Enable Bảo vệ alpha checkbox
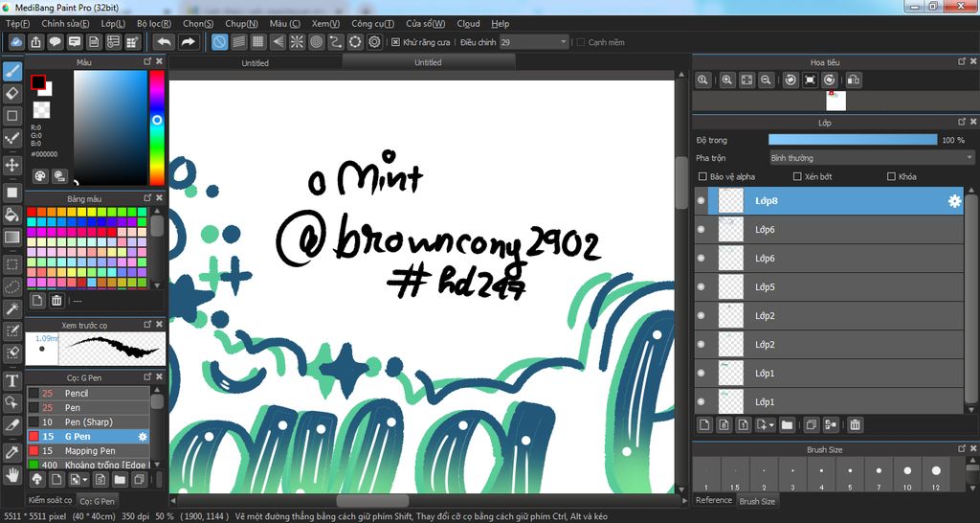 pos(702,176)
